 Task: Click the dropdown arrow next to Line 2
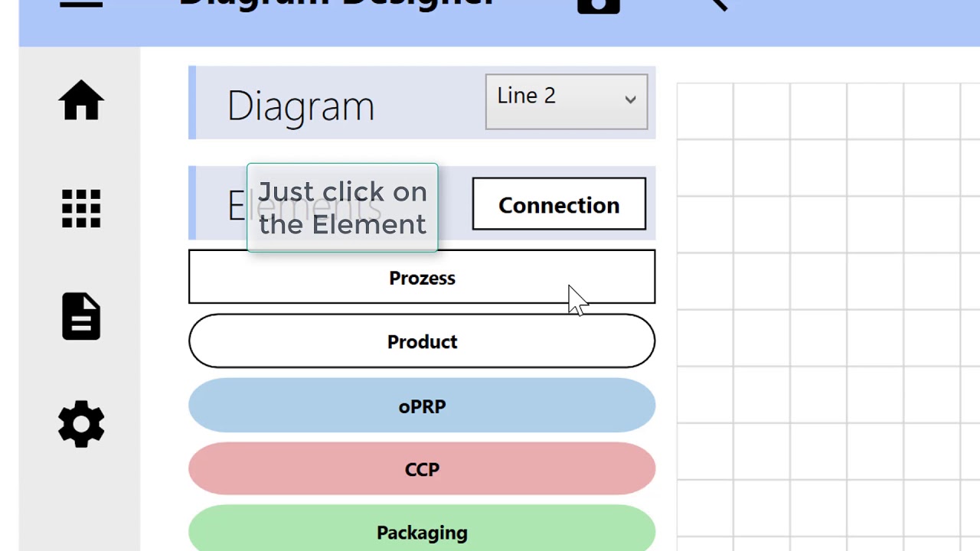[x=630, y=99]
